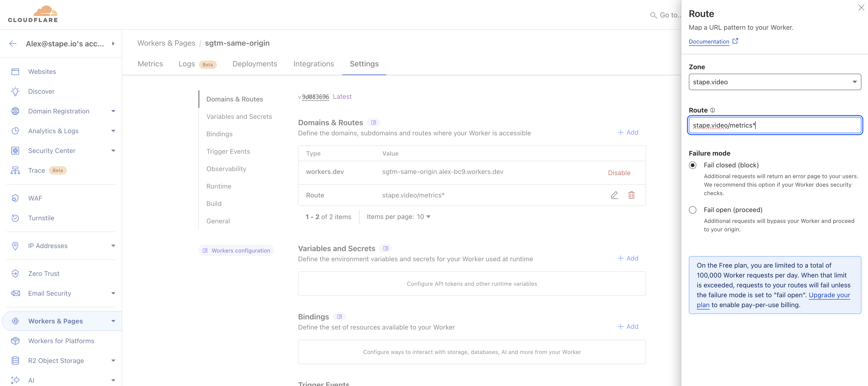
Task: Click Add for Variables and Secrets
Action: point(628,258)
